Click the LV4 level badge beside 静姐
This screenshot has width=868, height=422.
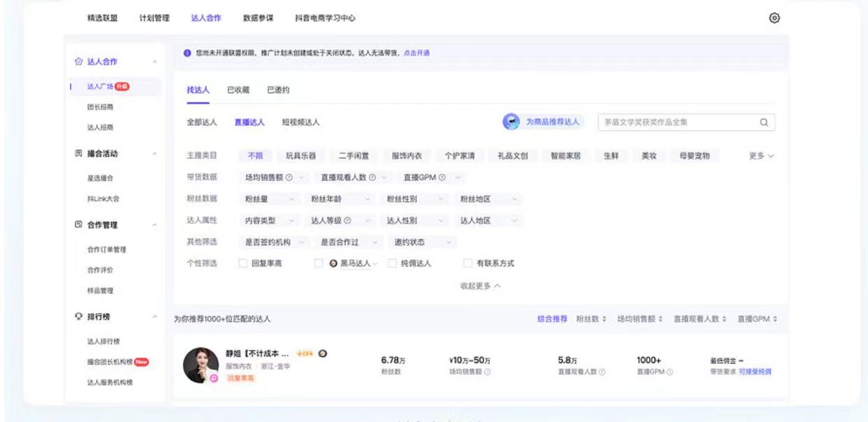[x=305, y=354]
